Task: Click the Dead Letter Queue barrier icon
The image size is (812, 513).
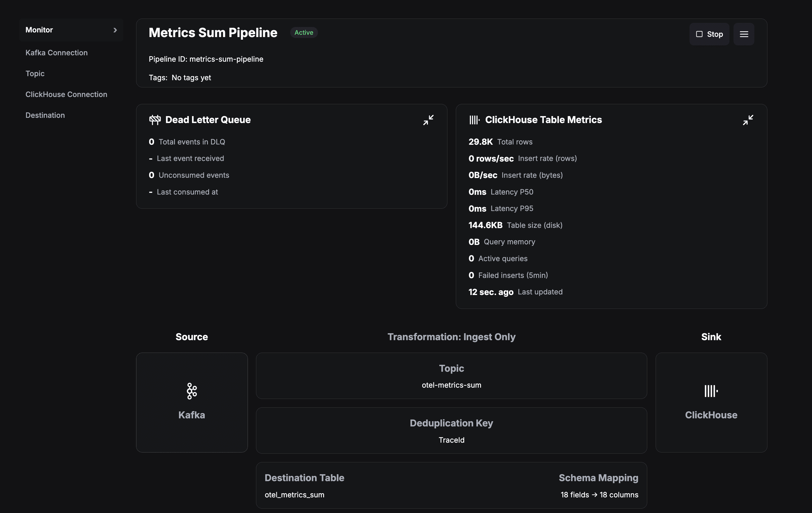Action: pos(155,120)
